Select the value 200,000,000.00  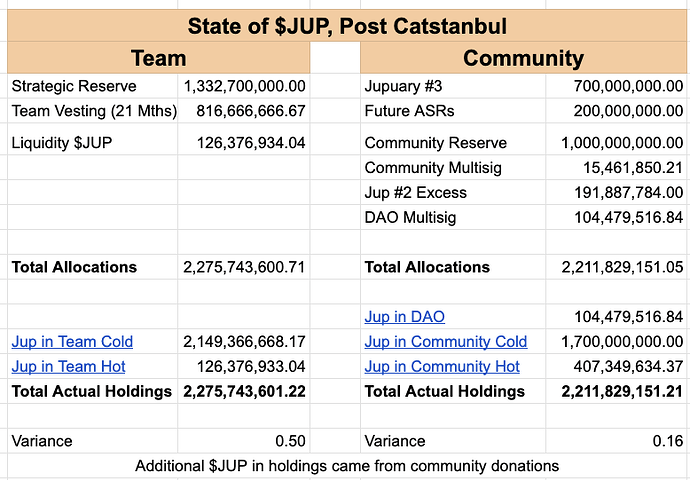tap(628, 111)
